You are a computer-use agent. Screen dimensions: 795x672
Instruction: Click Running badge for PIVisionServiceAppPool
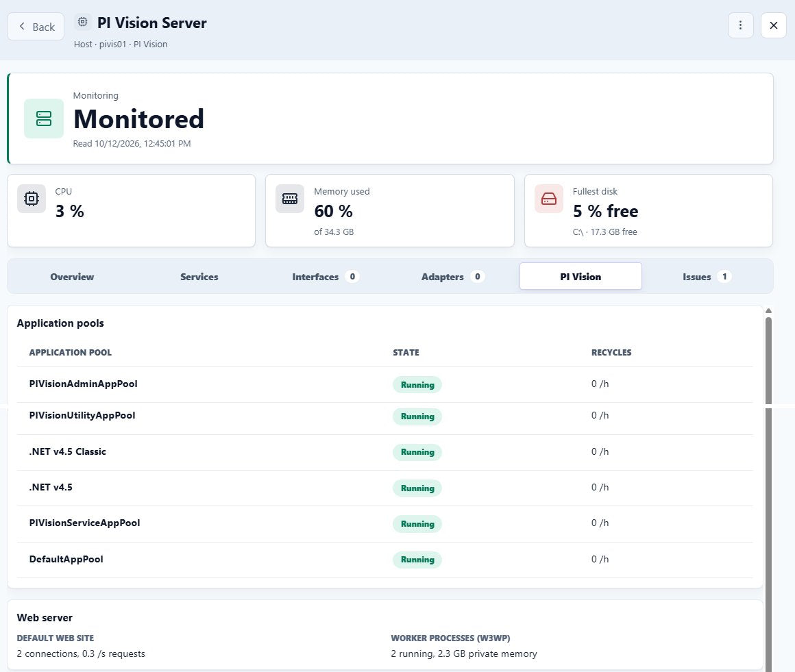pos(417,524)
